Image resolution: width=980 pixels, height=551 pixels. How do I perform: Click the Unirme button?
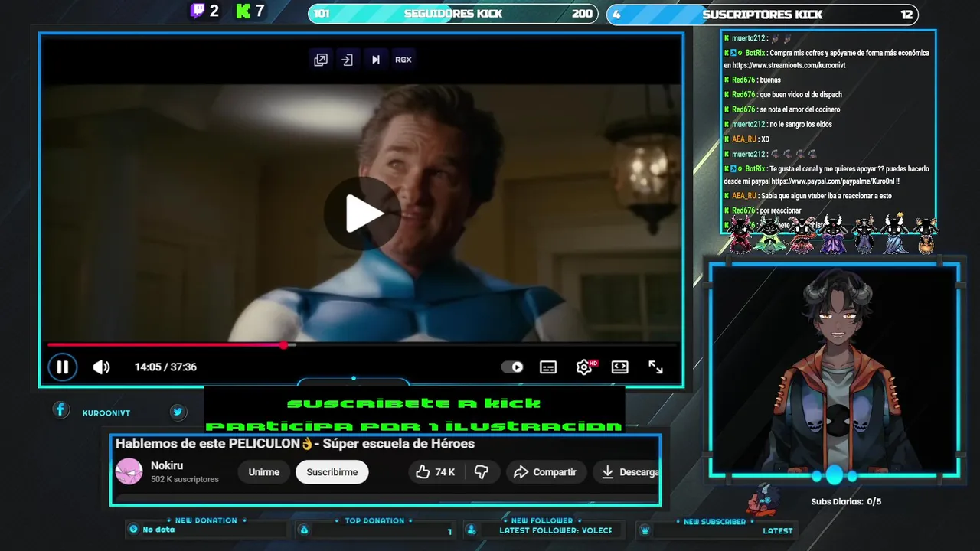tap(263, 472)
